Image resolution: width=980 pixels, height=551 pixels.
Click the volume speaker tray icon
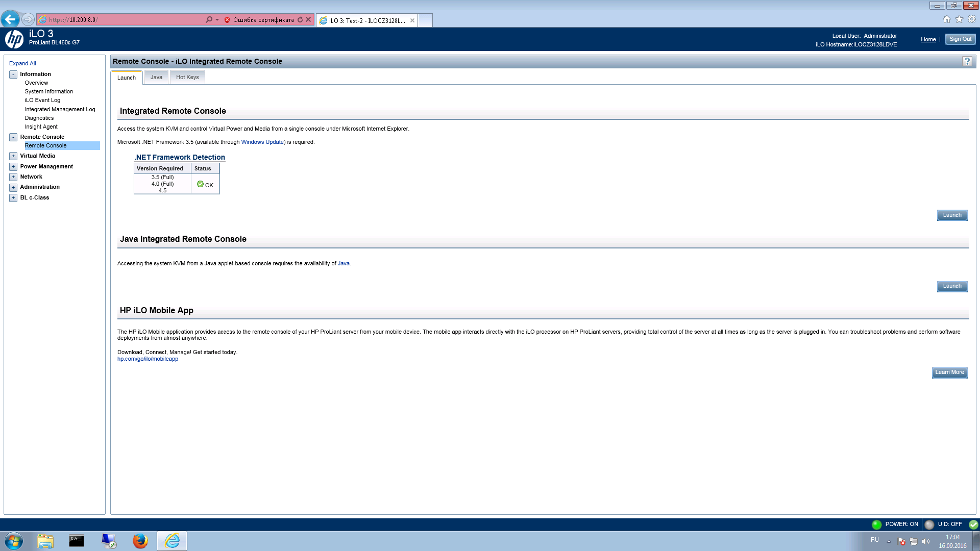[926, 542]
